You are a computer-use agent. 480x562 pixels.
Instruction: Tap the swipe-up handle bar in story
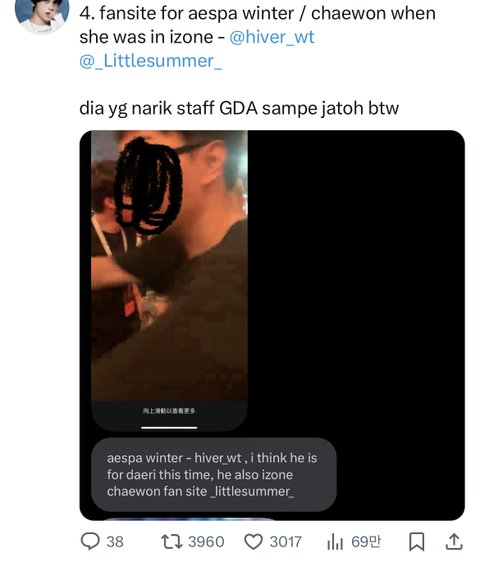[169, 427]
